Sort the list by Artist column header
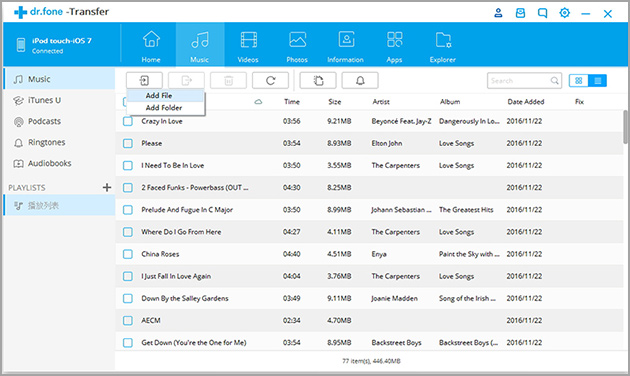Screen dimensions: 630x376 tap(381, 102)
